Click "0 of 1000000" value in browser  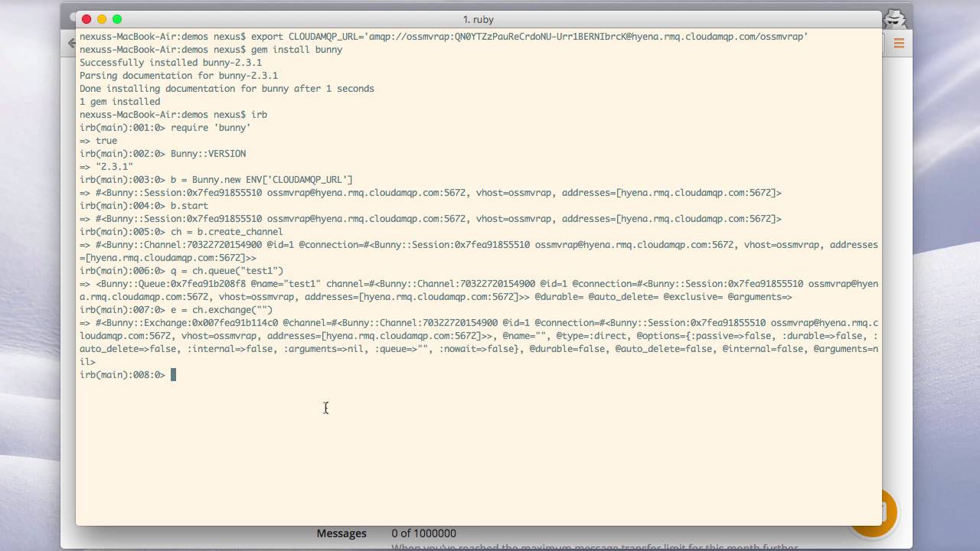point(423,533)
